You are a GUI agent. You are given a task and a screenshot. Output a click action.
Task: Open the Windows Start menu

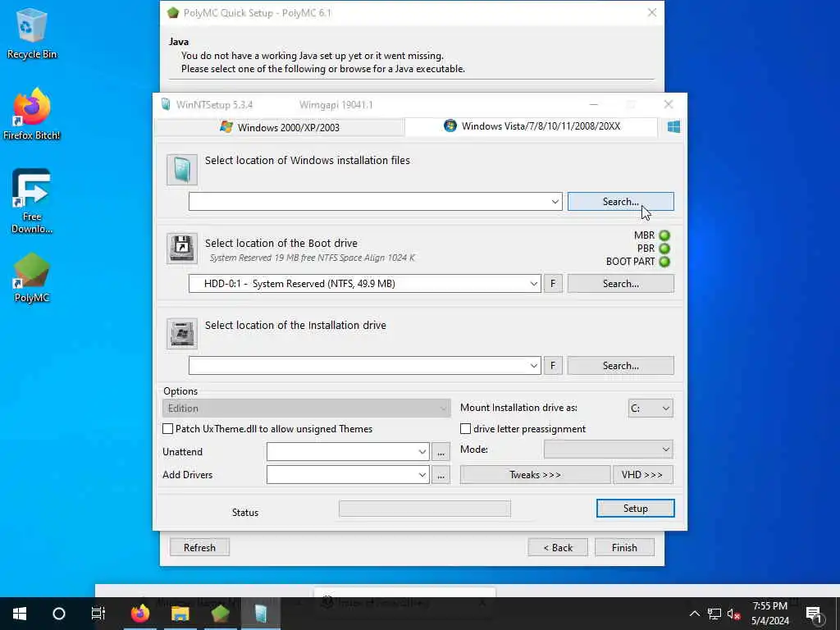20,614
